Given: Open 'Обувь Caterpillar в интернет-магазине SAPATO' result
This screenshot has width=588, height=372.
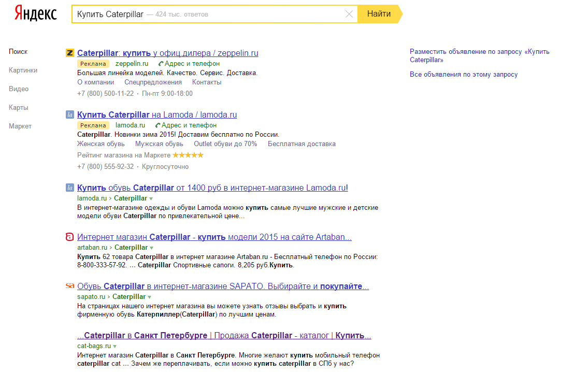Looking at the screenshot, I should [x=223, y=286].
